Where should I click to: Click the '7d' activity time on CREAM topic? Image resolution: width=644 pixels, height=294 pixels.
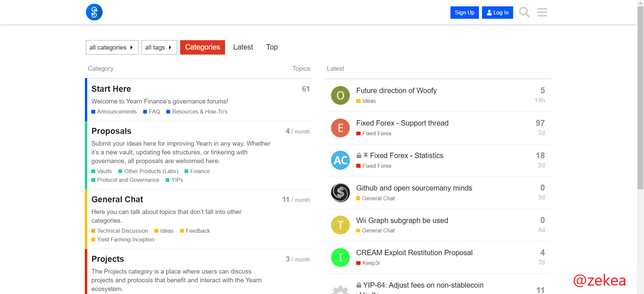[x=541, y=262]
